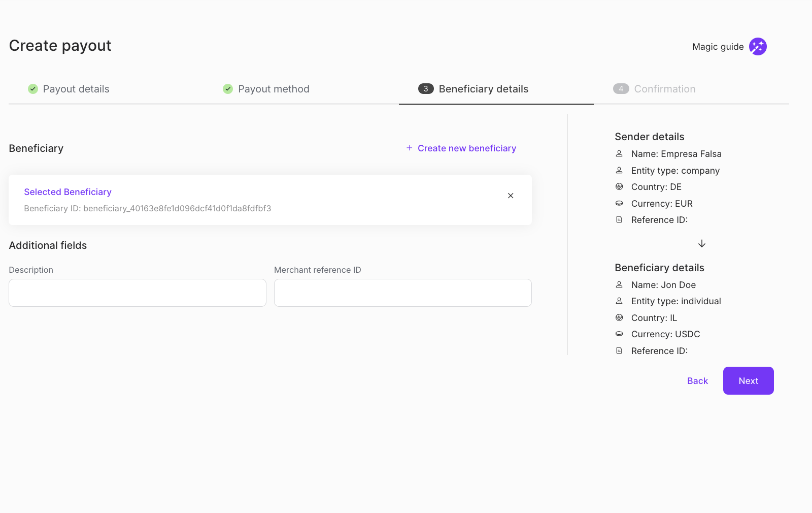The height and width of the screenshot is (513, 812).
Task: Click the Magic guide sparkle icon
Action: (758, 46)
